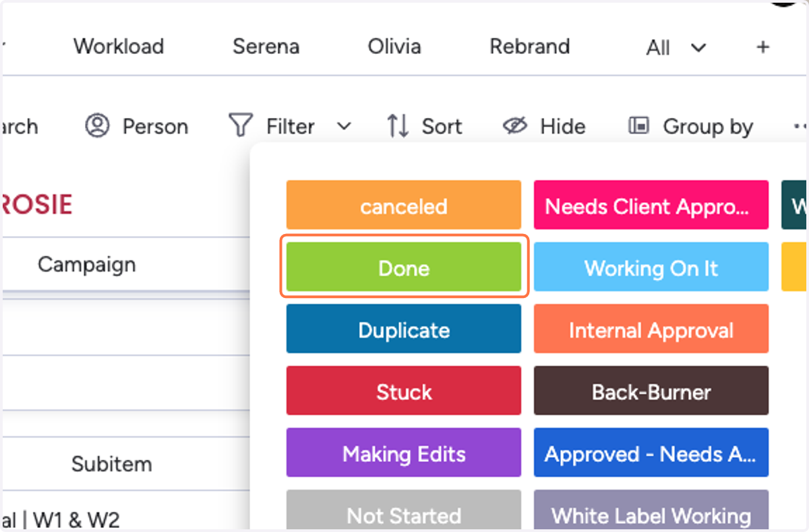This screenshot has height=532, width=809.
Task: Open the W1 & W2 subitem row
Action: coord(61,519)
